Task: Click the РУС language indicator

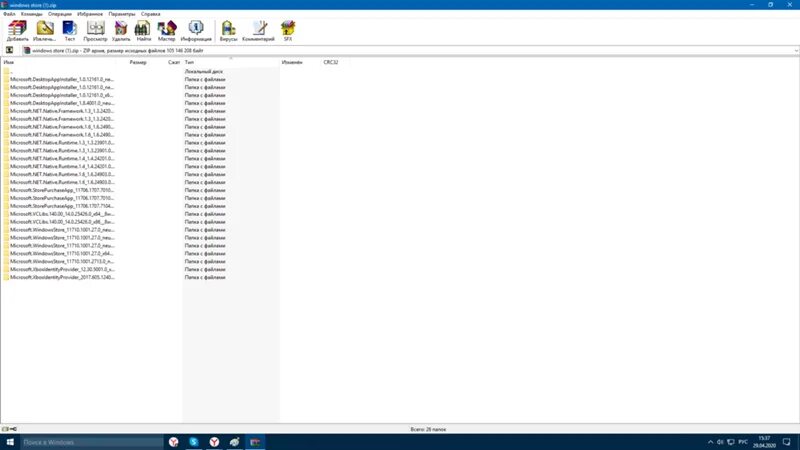Action: 743,442
